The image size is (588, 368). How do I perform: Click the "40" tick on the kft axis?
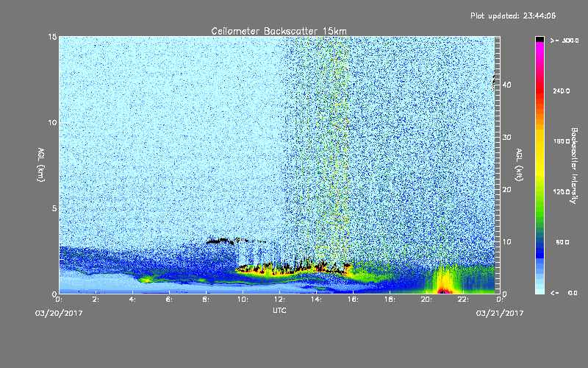click(x=506, y=85)
